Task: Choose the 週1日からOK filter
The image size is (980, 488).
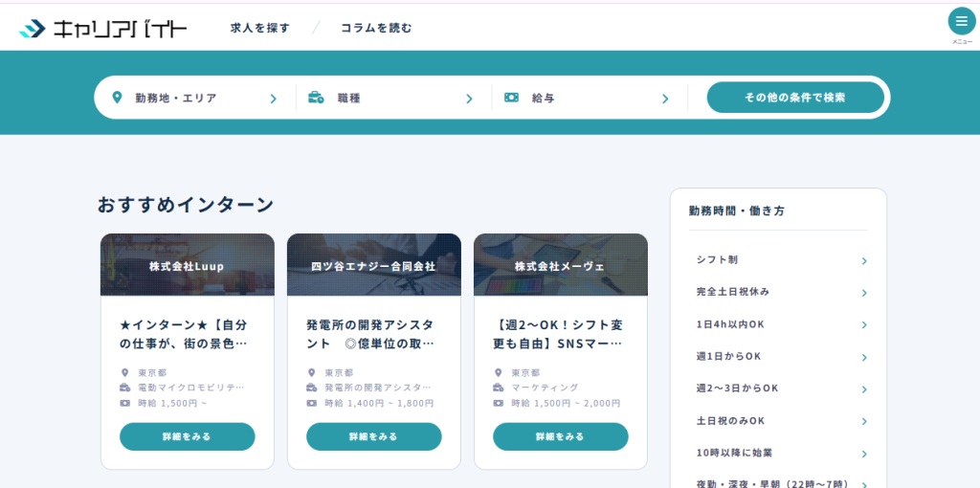Action: [x=780, y=356]
